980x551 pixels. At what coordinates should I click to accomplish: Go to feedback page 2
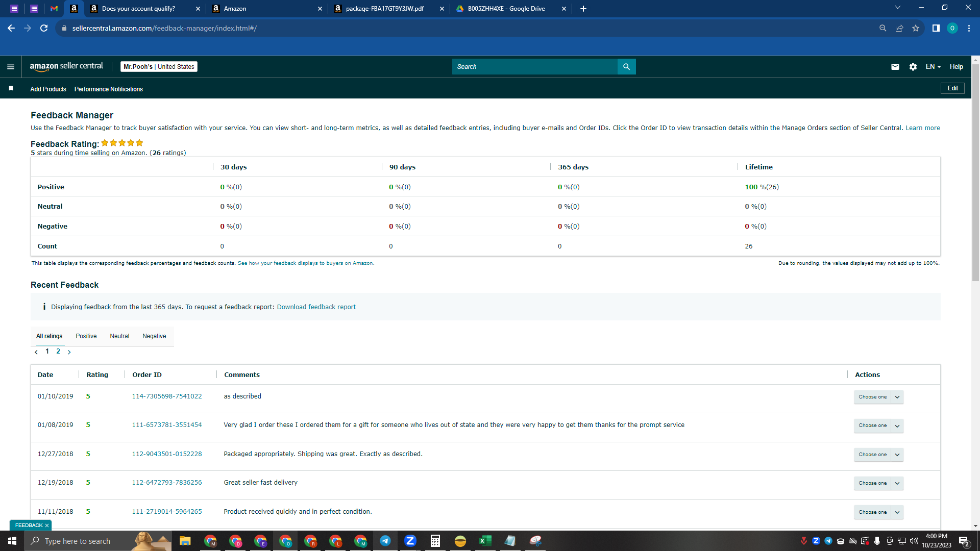pos(58,352)
